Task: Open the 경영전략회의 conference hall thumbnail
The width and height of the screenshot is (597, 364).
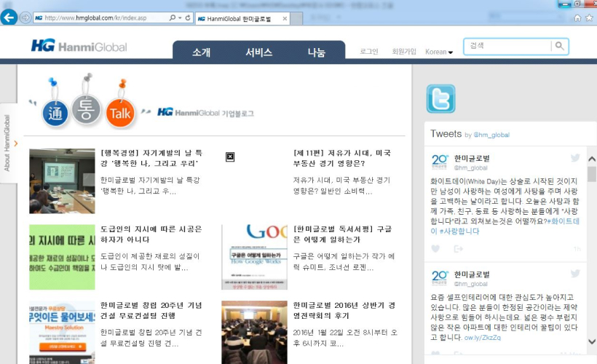Action: [254, 333]
